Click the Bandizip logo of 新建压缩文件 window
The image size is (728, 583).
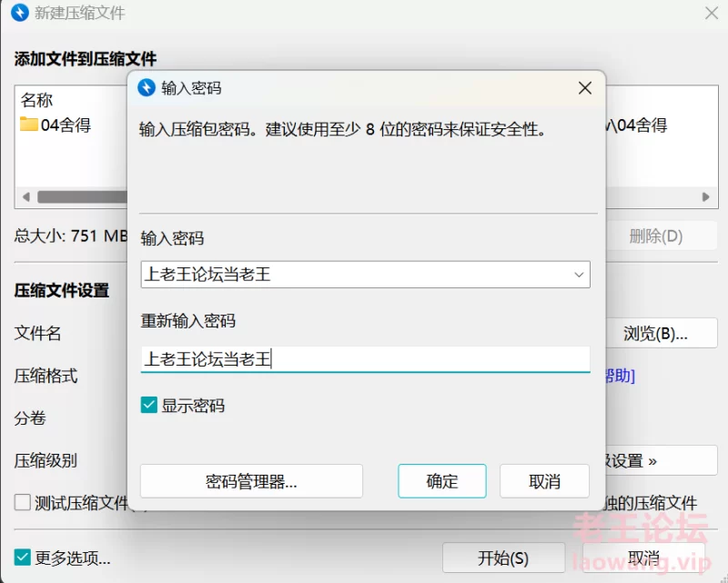point(20,13)
